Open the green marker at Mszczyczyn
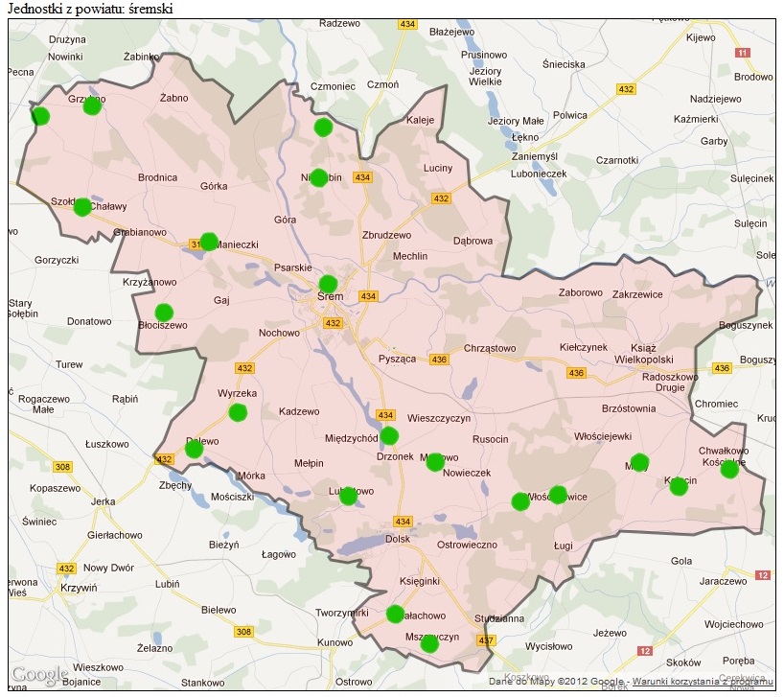The height and width of the screenshot is (697, 784). click(429, 644)
